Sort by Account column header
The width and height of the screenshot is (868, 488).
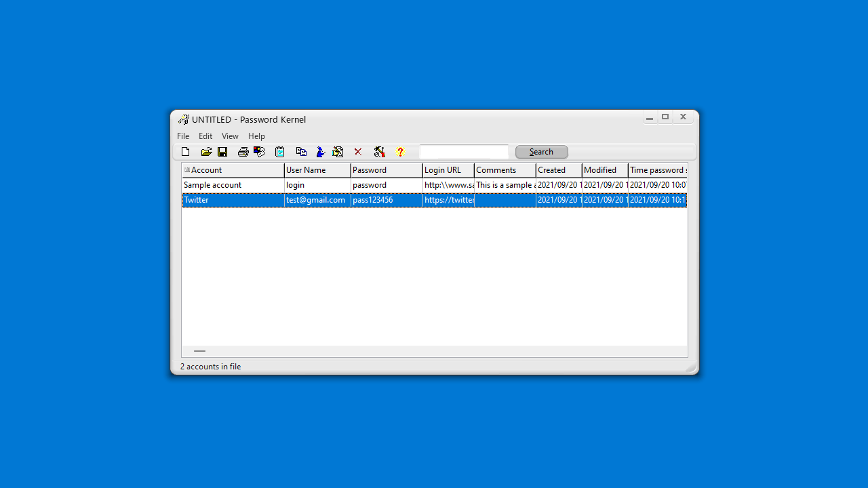[x=233, y=170]
